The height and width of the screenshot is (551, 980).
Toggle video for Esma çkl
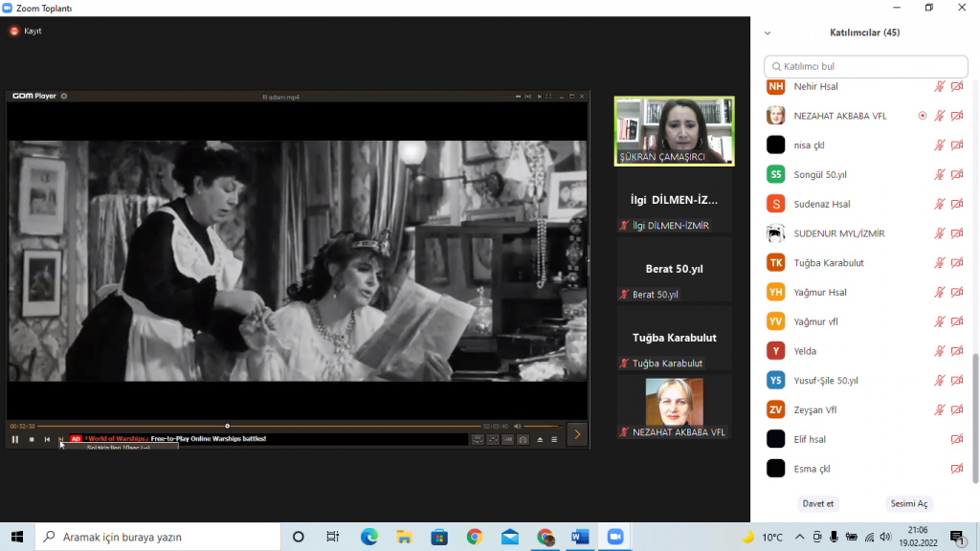point(956,469)
